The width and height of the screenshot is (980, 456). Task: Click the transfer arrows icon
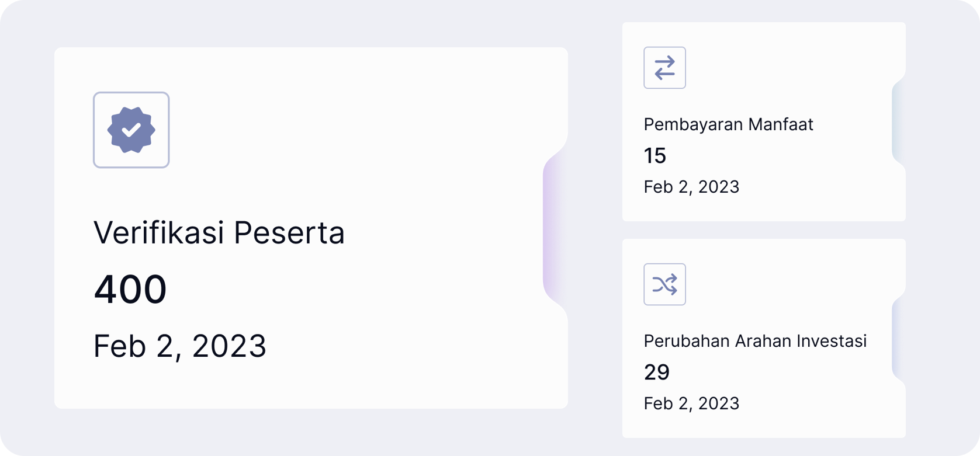[x=664, y=68]
